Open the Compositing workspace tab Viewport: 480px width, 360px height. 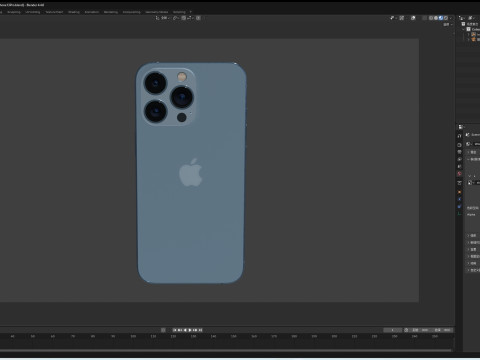click(131, 12)
